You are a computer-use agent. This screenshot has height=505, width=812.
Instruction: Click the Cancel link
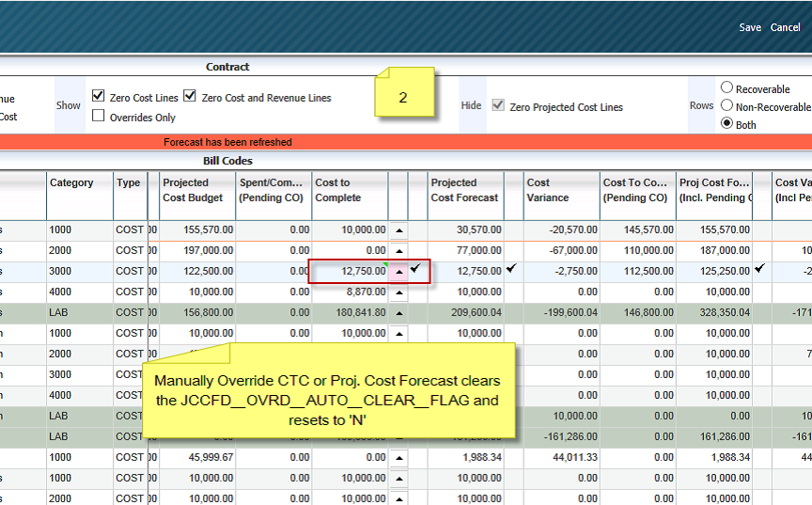click(x=785, y=27)
